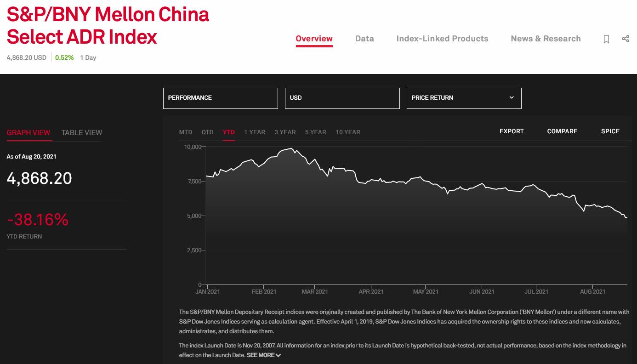Open the PERFORMANCE selector box

pos(221,98)
